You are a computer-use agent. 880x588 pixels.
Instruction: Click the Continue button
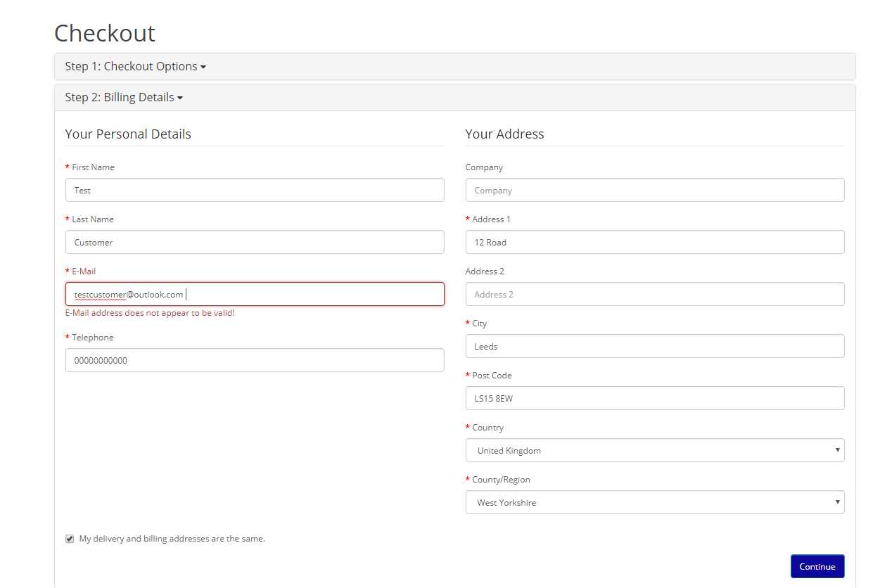817,566
